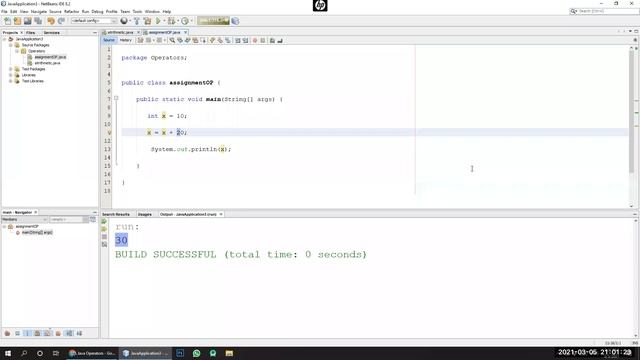The image size is (640, 360).
Task: Open the Members dropdown in the Navigator
Action: (x=24, y=220)
